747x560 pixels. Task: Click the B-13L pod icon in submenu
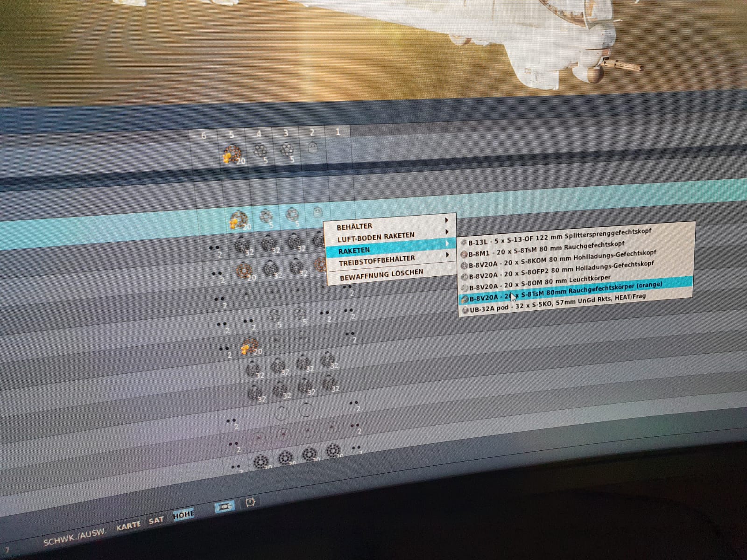(x=464, y=243)
